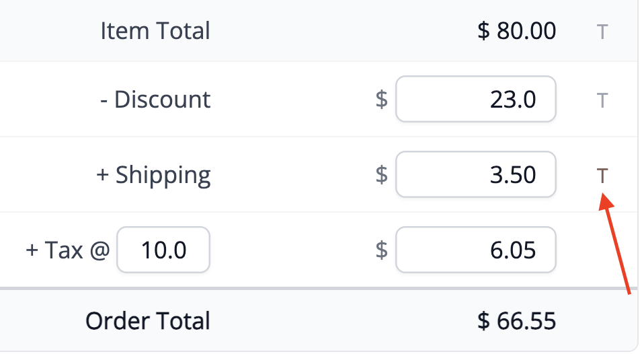Screen dimensions: 644x354
Task: Click the tax rate field showing 10.0
Action: tap(163, 250)
